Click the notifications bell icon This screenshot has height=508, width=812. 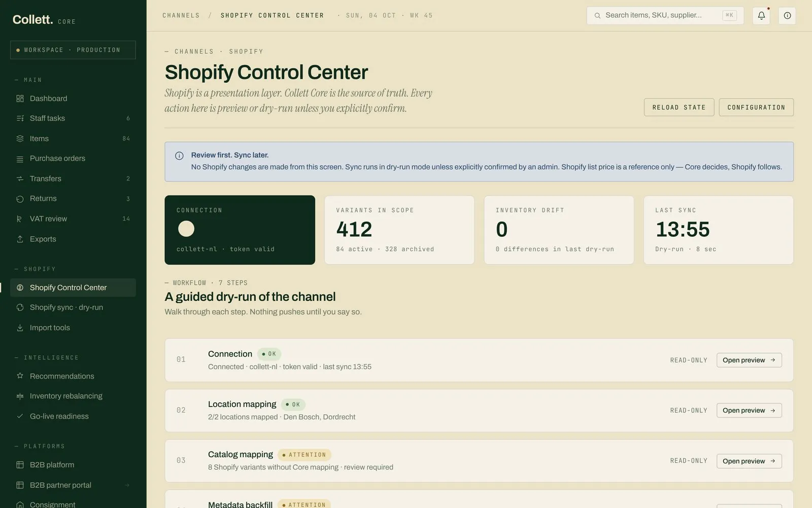761,16
